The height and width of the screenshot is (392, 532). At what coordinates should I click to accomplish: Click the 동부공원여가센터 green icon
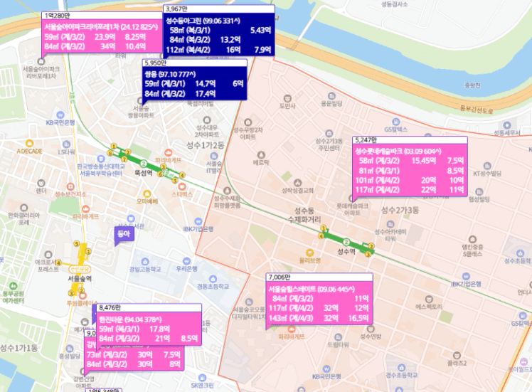[13, 286]
